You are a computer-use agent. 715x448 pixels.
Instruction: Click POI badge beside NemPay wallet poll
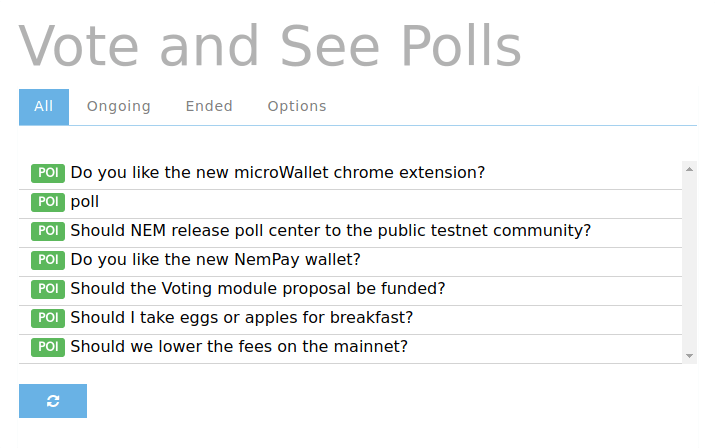[x=47, y=260]
